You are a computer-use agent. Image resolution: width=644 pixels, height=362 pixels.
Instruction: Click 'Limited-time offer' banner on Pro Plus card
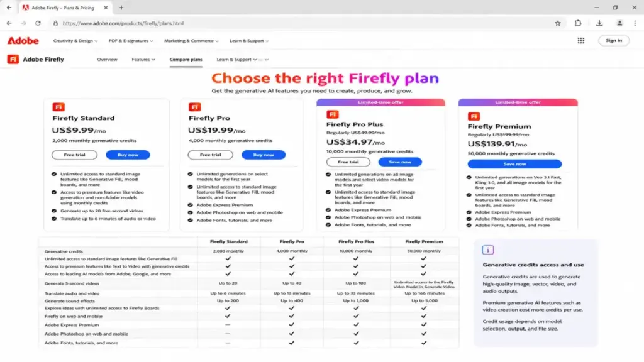[x=380, y=102]
